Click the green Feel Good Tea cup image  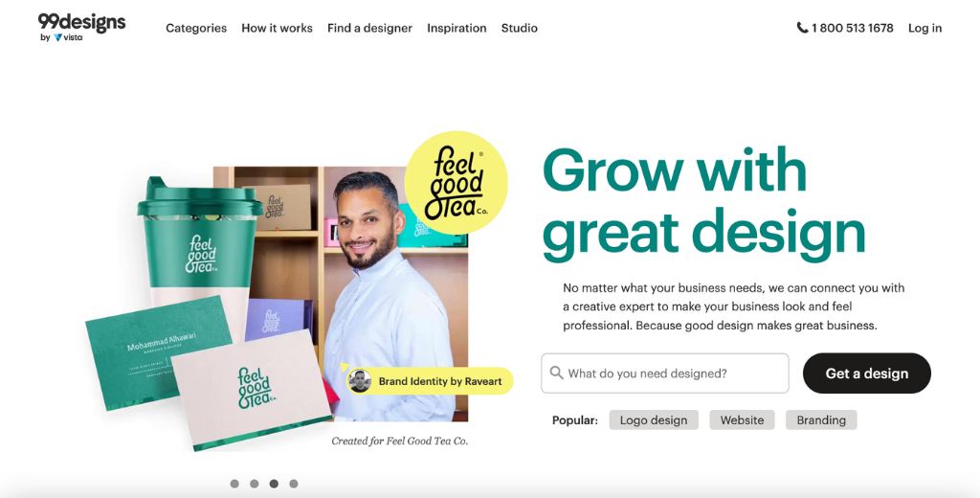coord(199,250)
